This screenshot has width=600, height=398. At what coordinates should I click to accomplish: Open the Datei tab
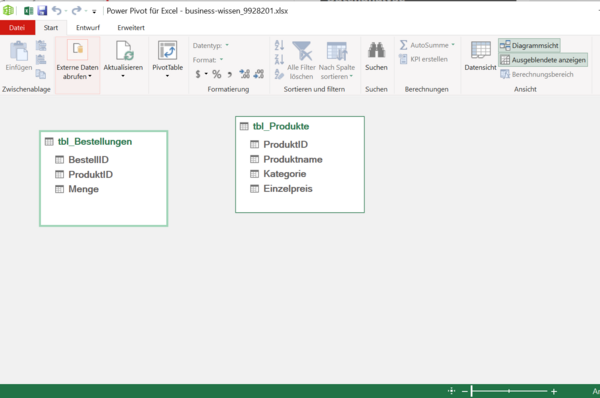(x=17, y=28)
